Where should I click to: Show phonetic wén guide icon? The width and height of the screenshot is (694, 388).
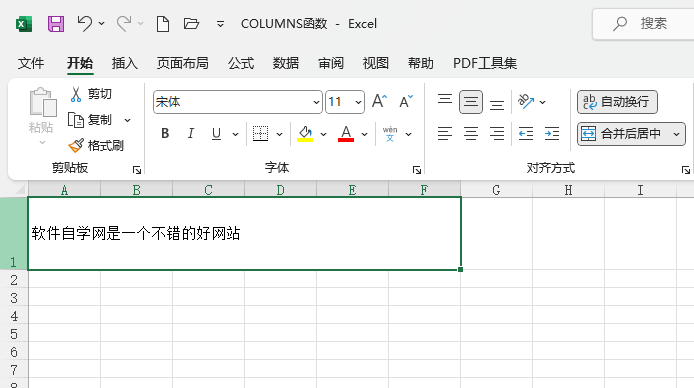(390, 134)
